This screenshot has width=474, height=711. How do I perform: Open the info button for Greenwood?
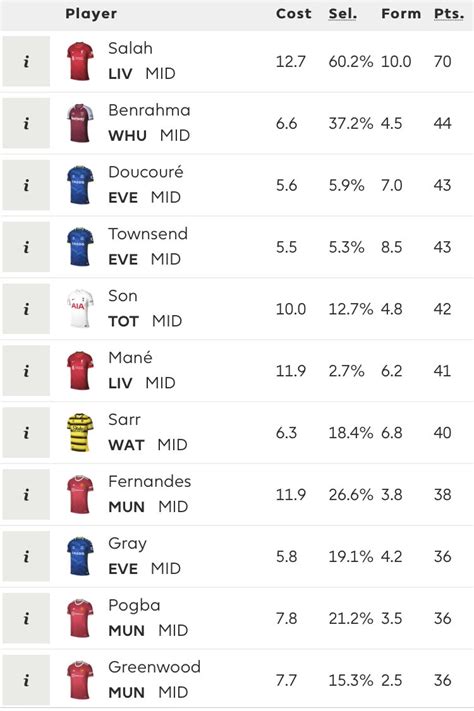click(26, 680)
